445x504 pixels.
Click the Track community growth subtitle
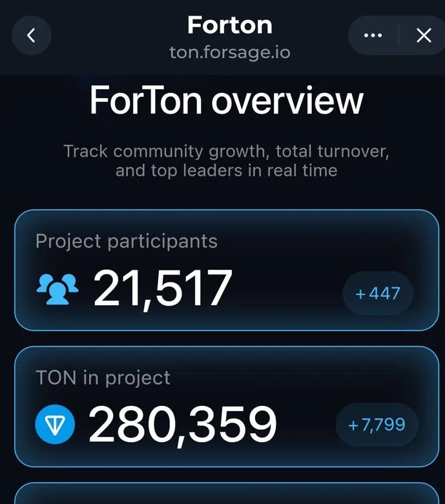click(x=227, y=161)
